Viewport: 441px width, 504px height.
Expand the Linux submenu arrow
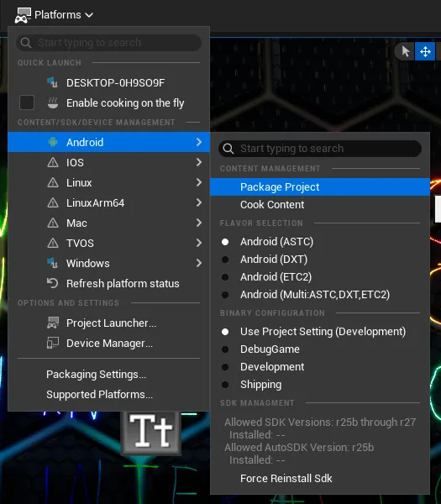[199, 182]
